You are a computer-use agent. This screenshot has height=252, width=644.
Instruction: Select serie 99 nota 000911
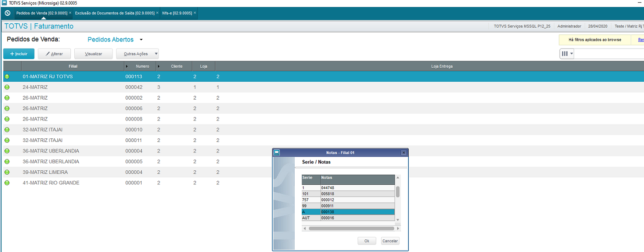click(348, 206)
